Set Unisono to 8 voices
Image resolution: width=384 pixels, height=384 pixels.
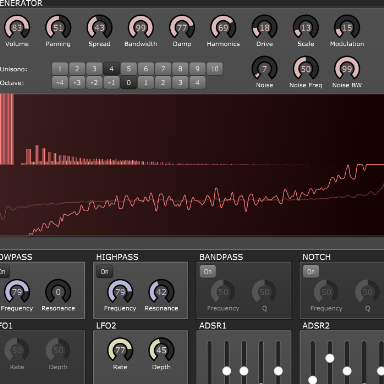[180, 69]
